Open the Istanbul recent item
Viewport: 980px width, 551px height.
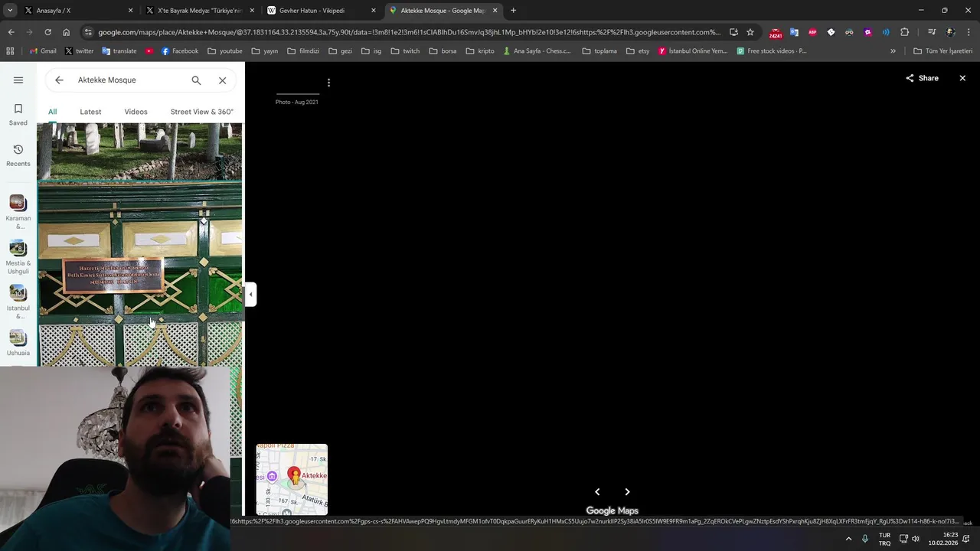pos(18,302)
